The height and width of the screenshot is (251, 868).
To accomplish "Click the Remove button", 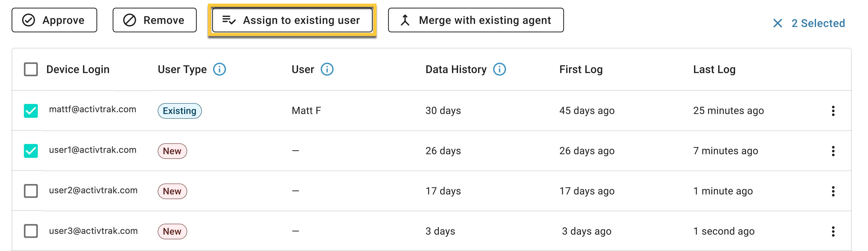I will (x=155, y=20).
